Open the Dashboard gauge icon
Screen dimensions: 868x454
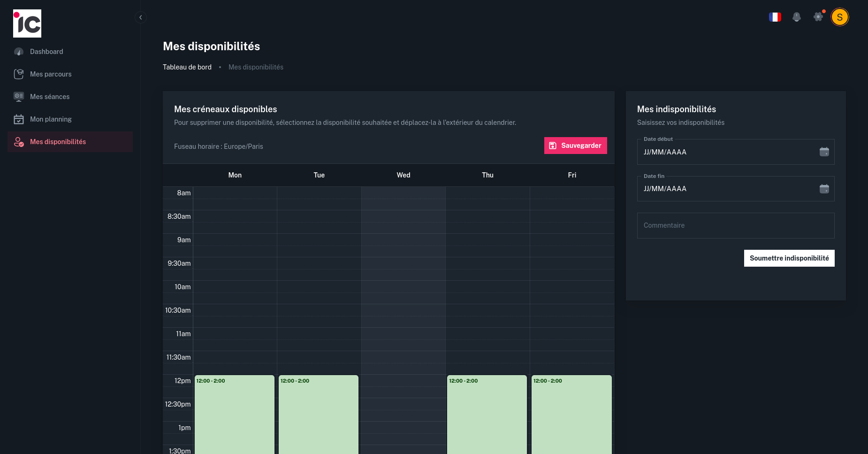click(19, 52)
